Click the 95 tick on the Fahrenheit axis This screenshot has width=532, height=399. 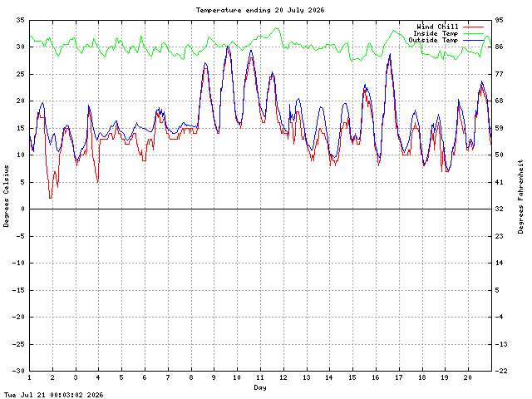click(x=499, y=20)
